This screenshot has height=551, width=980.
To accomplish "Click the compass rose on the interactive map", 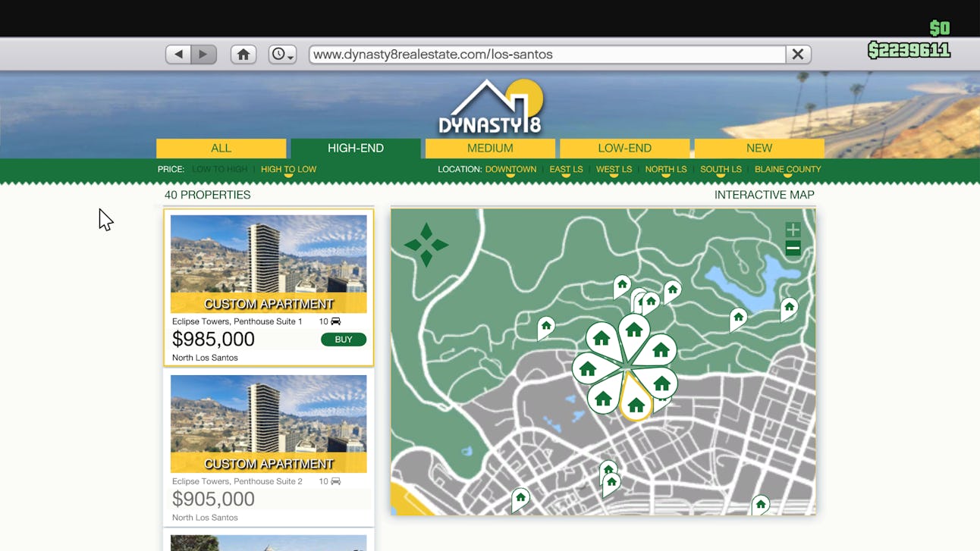I will pyautogui.click(x=427, y=245).
